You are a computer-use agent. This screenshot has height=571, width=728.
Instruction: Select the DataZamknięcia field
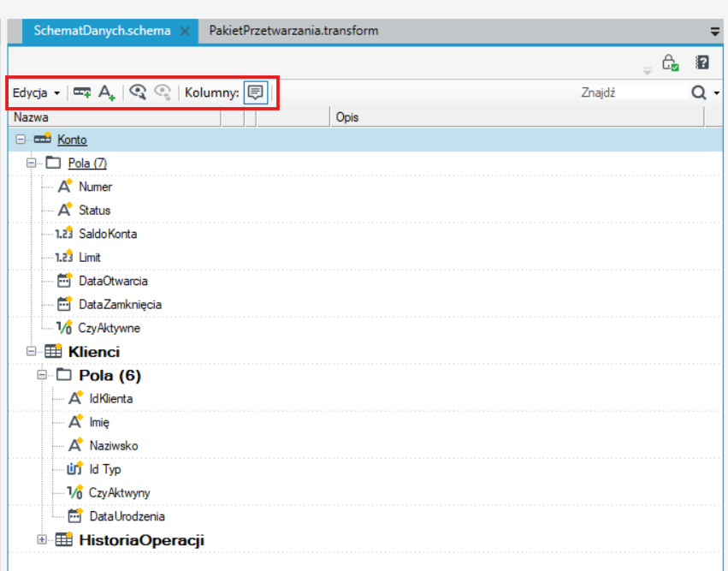(x=120, y=304)
